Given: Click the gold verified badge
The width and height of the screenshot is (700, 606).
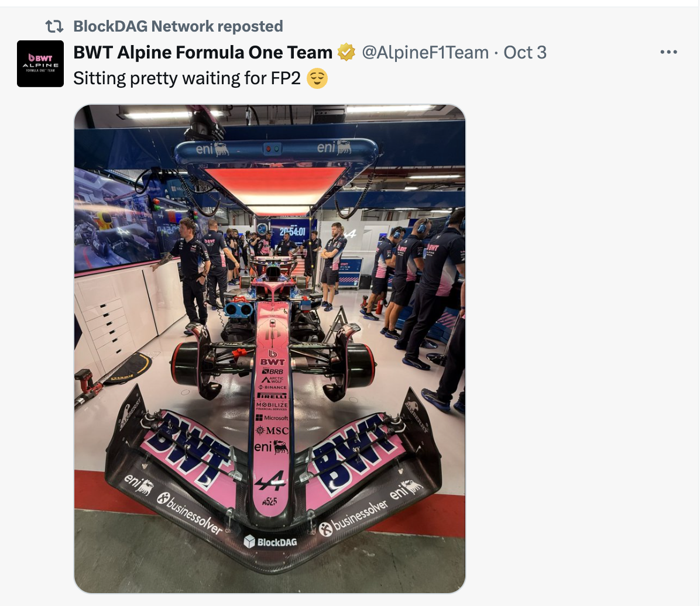Looking at the screenshot, I should [x=346, y=52].
